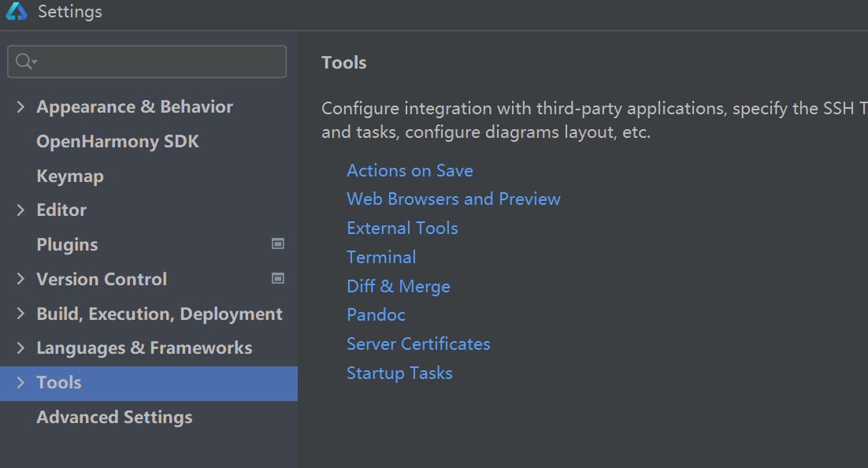This screenshot has height=468, width=868.
Task: Open the External Tools link
Action: [x=402, y=228]
